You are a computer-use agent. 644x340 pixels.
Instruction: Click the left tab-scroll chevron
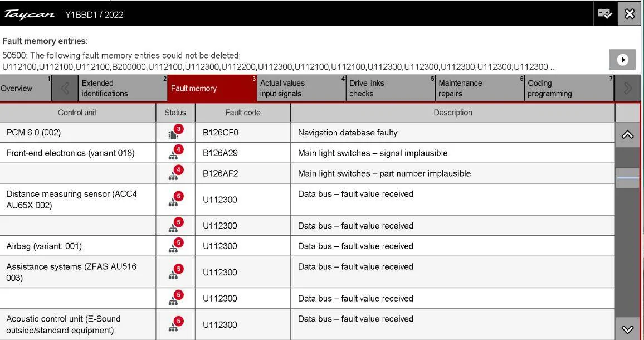pos(65,89)
